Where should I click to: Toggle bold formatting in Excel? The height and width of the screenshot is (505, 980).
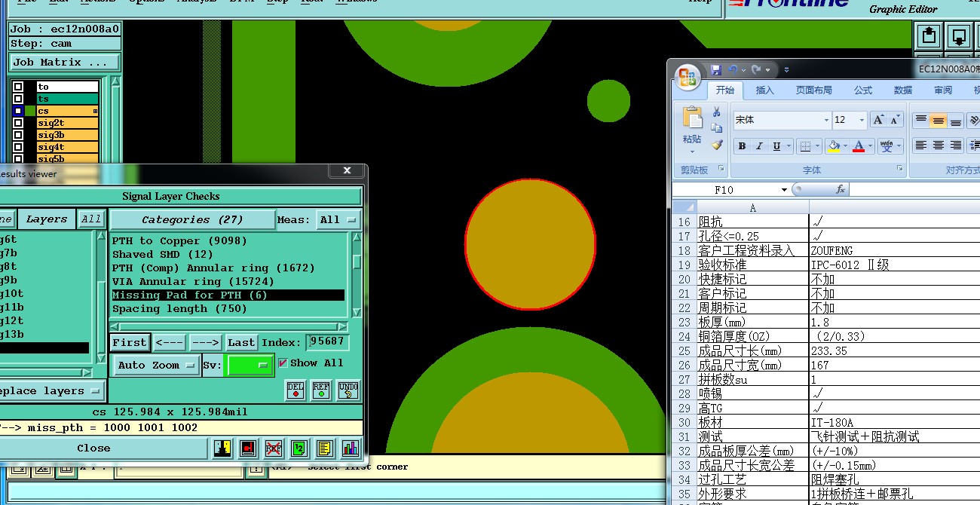pyautogui.click(x=742, y=146)
